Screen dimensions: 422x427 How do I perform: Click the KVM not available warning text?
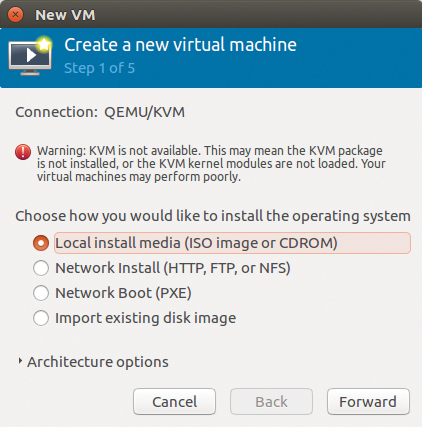coord(211,164)
